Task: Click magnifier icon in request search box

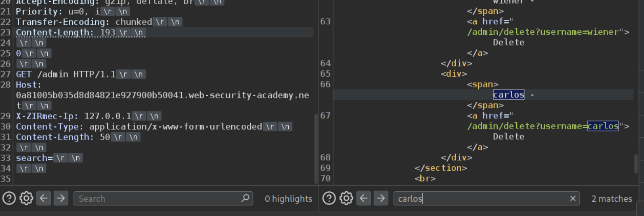Action: (x=246, y=198)
